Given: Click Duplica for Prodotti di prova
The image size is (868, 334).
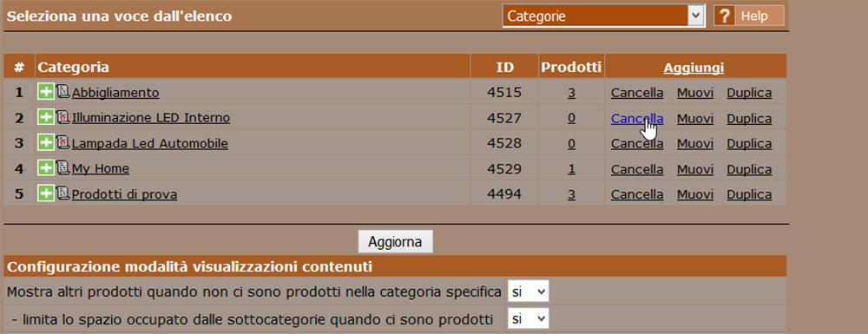Looking at the screenshot, I should pos(749,194).
